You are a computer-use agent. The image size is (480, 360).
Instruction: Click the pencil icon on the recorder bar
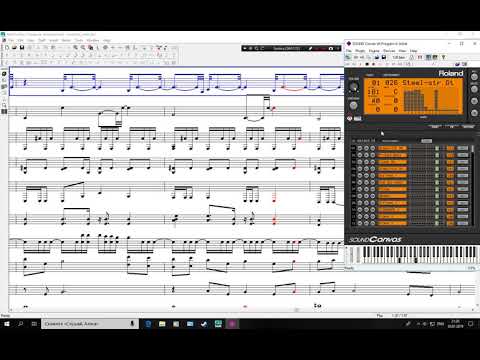point(310,48)
